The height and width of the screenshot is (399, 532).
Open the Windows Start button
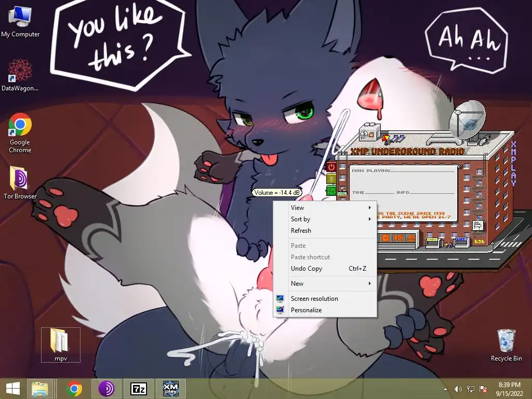pyautogui.click(x=13, y=389)
